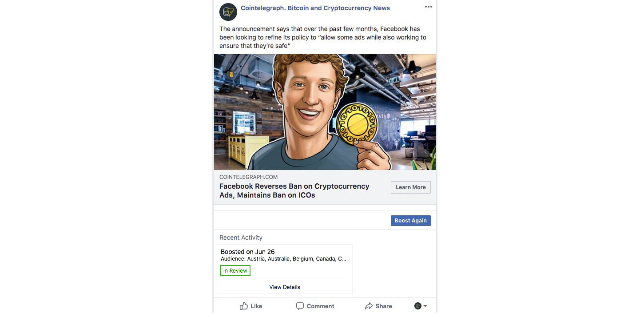The width and height of the screenshot is (644, 317).
Task: Open the Cointelegraph page name link
Action: coord(315,8)
